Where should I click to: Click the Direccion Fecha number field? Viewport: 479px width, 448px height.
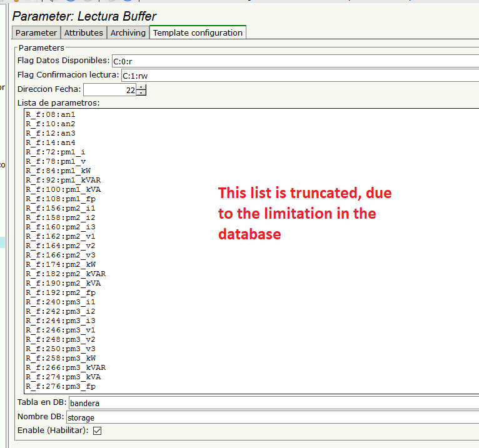click(x=109, y=90)
